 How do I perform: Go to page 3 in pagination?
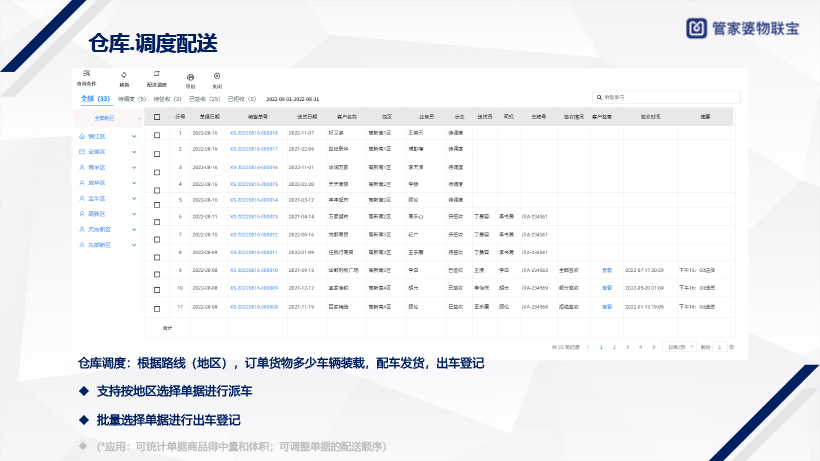tap(627, 346)
